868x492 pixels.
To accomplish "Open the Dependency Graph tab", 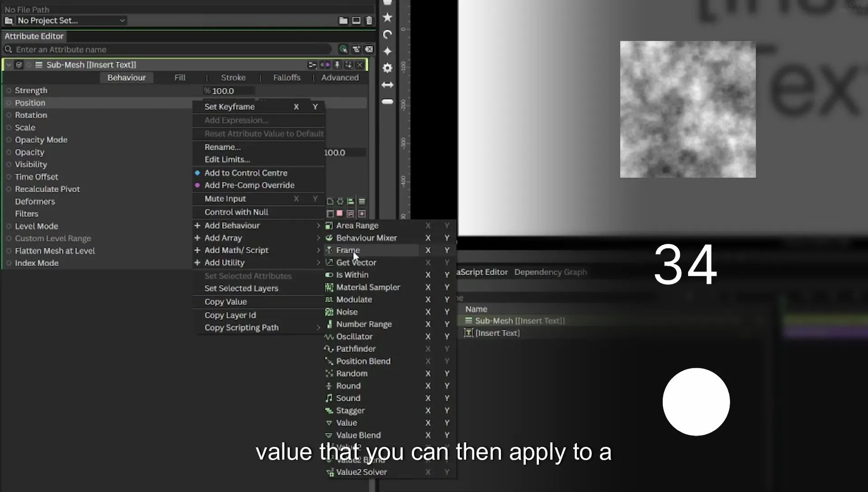I will click(x=551, y=272).
